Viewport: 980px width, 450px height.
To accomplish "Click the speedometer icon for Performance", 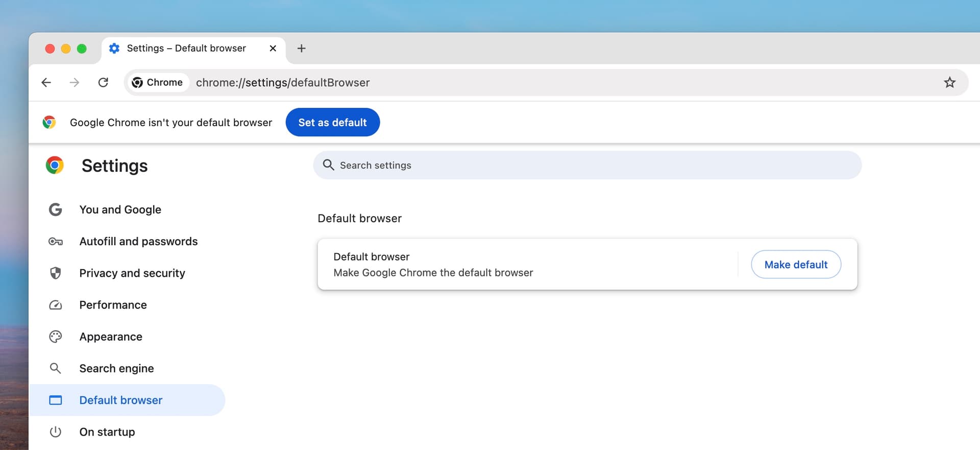I will (55, 305).
